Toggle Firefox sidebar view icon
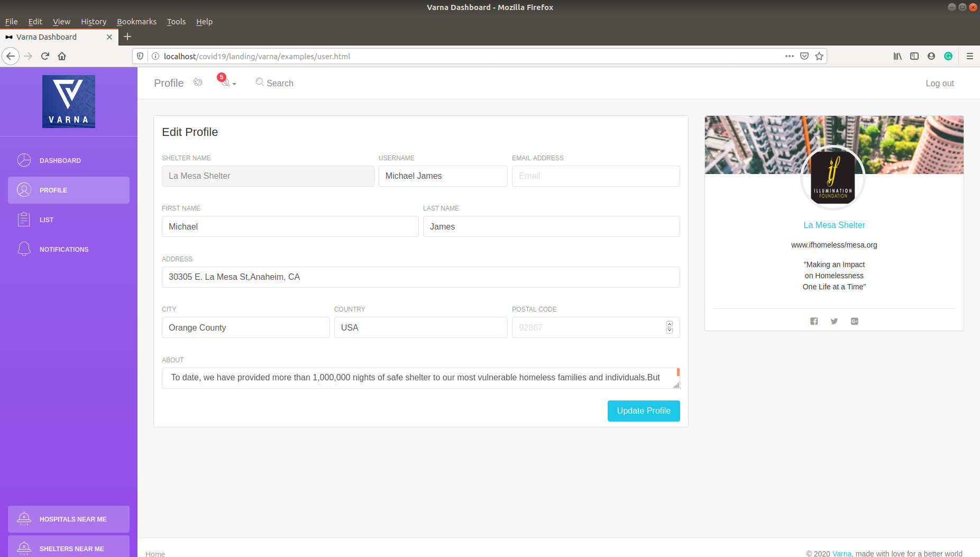This screenshot has height=557, width=980. (x=914, y=56)
